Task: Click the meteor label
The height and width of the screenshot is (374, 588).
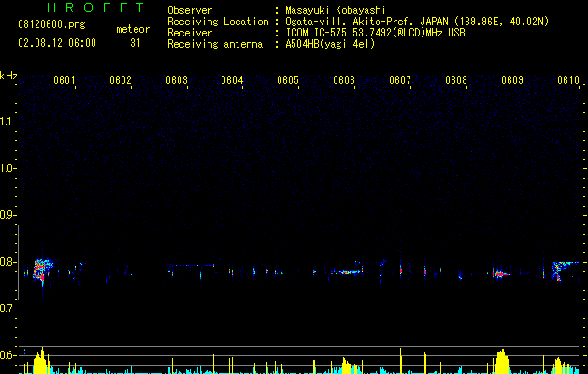Action: [x=133, y=29]
